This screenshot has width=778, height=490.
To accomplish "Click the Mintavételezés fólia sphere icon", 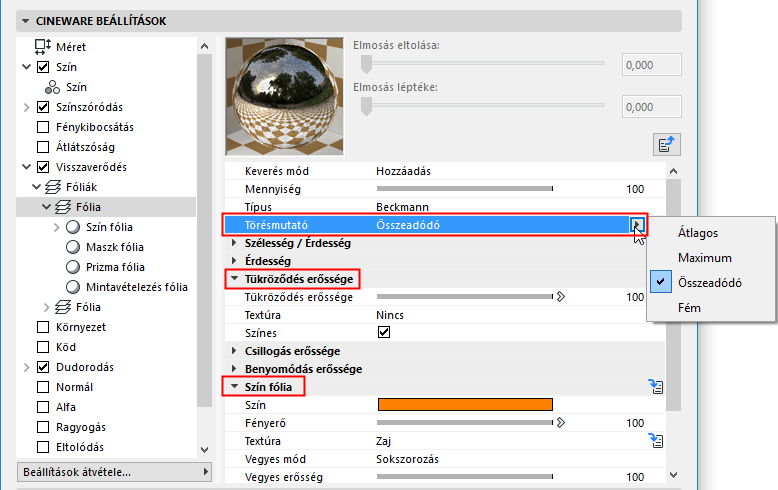I will (x=73, y=287).
